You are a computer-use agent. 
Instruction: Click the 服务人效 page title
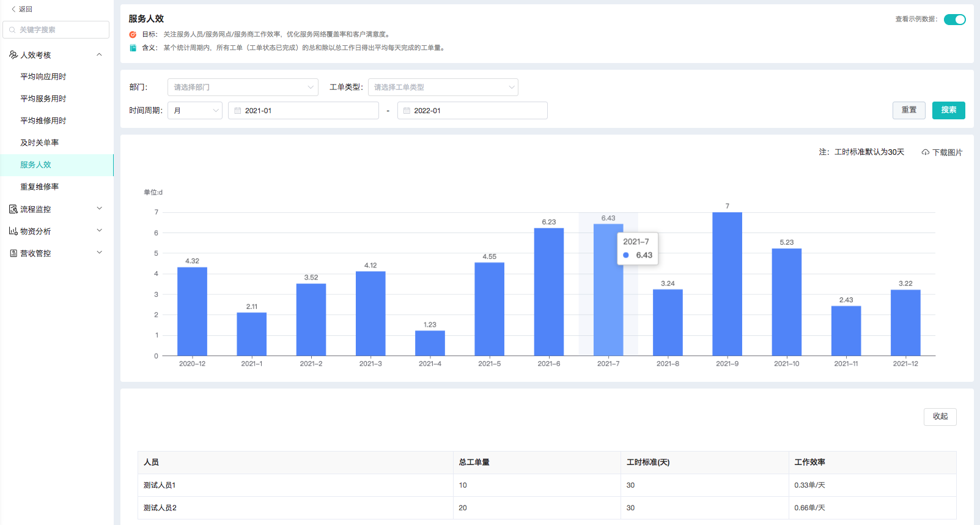click(146, 19)
